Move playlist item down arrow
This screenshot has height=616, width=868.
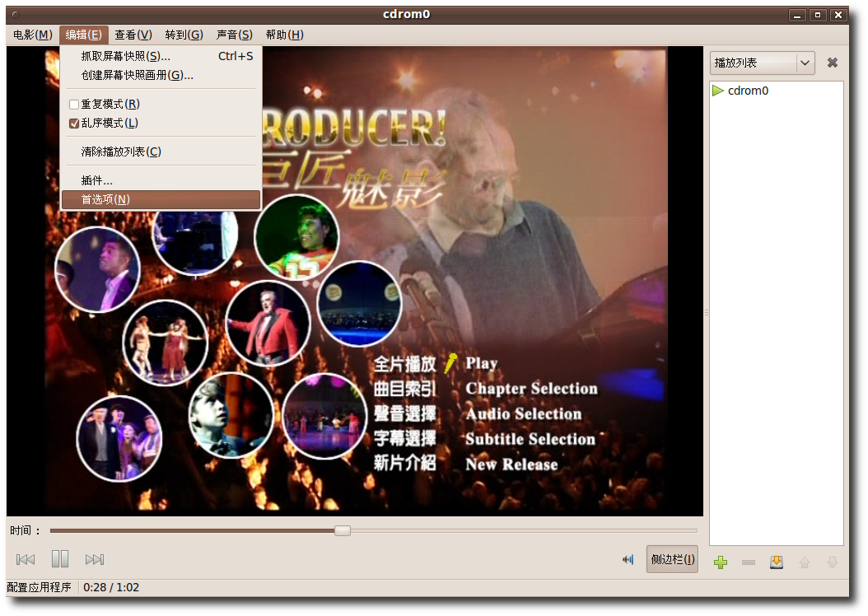[832, 562]
